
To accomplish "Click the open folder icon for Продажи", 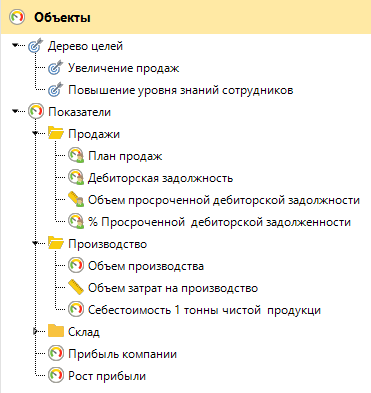I will pyautogui.click(x=56, y=133).
